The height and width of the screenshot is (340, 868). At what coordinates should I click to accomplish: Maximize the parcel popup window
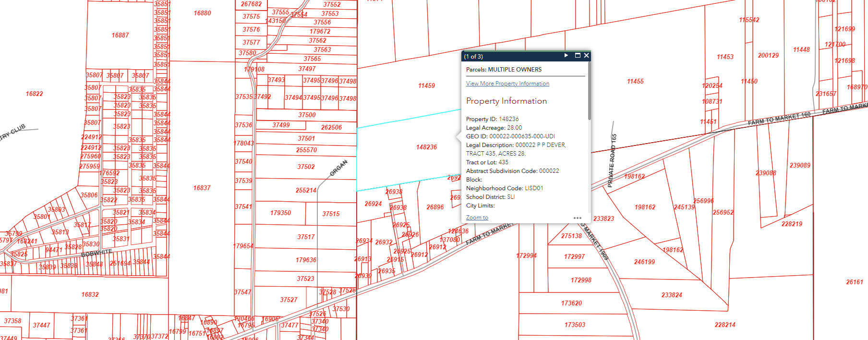tap(578, 56)
